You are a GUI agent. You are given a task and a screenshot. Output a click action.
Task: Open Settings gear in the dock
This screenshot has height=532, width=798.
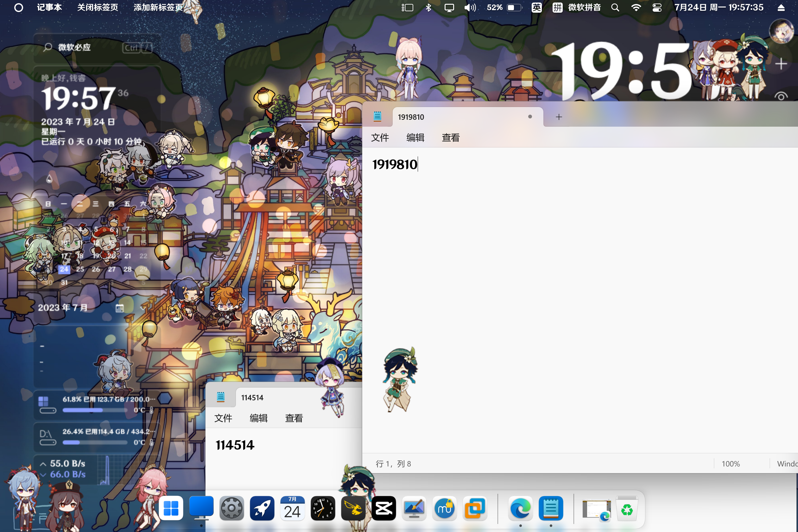point(232,508)
